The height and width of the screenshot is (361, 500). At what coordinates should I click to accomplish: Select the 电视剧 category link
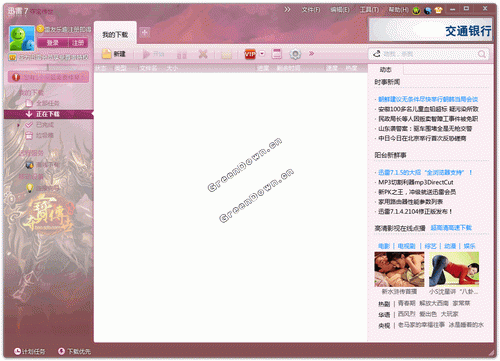(x=406, y=246)
